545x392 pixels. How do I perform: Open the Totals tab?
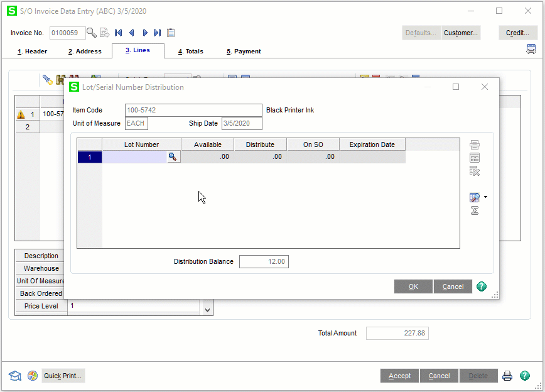[190, 52]
